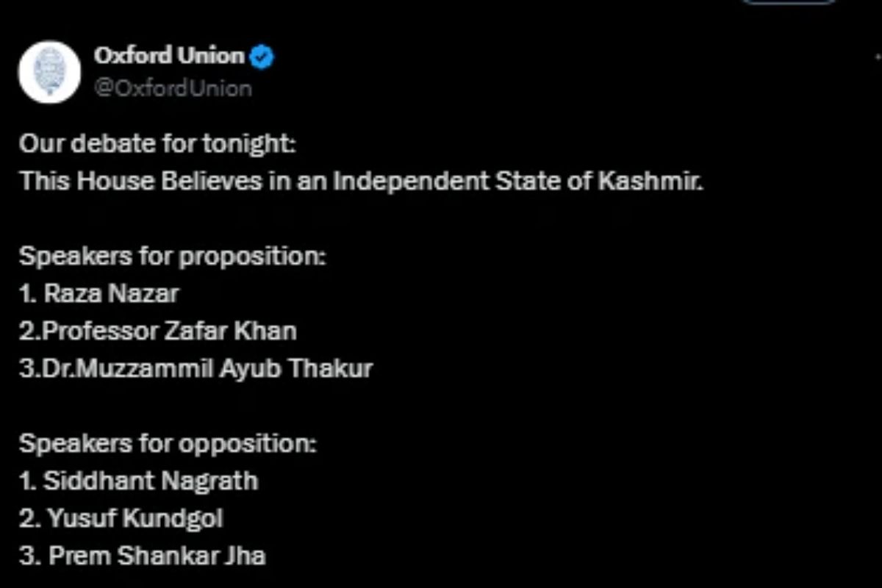Click the partially visible button at top right

[787, 3]
